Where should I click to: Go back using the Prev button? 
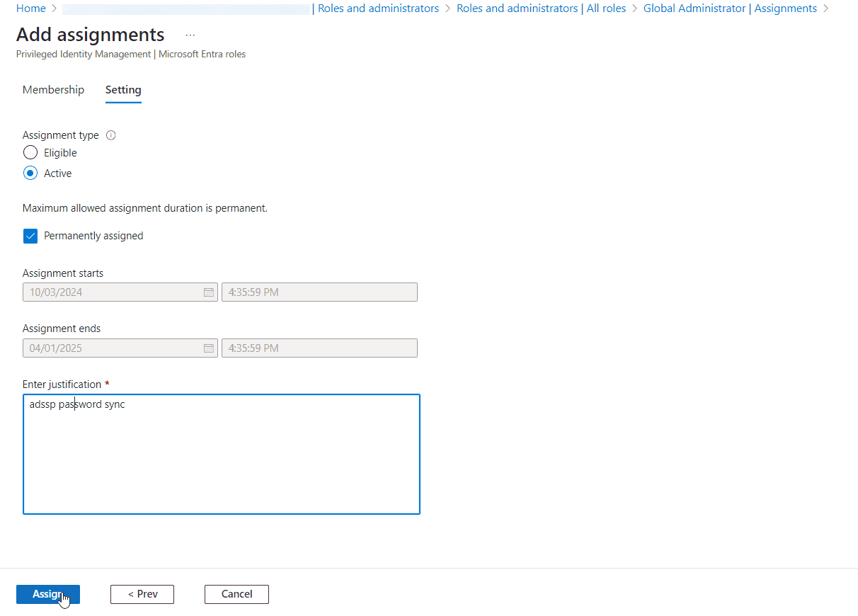[x=142, y=594]
